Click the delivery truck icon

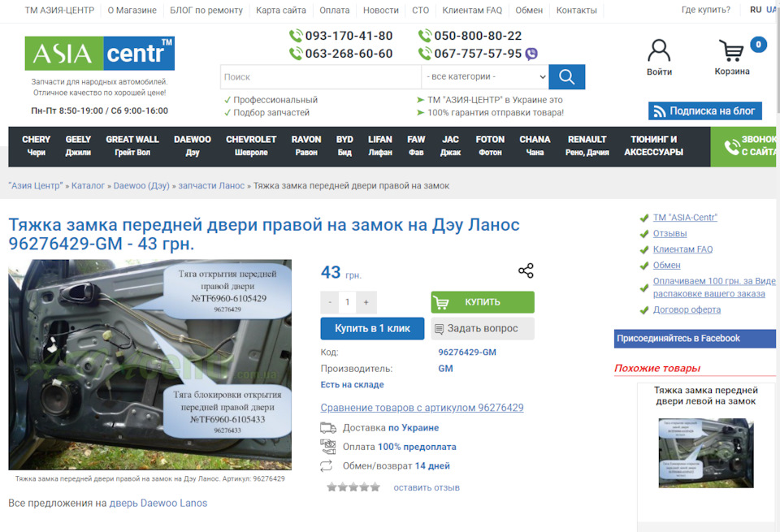[x=327, y=427]
